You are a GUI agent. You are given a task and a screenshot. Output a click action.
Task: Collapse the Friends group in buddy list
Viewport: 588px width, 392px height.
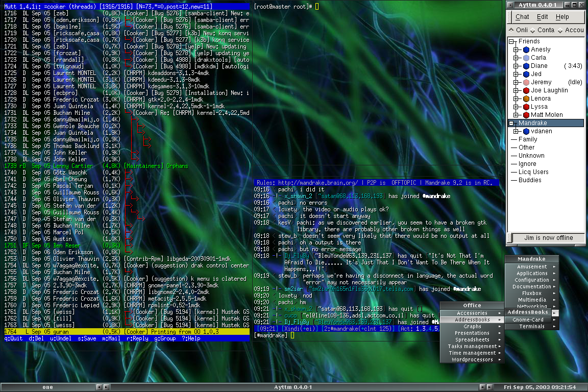[x=512, y=41]
